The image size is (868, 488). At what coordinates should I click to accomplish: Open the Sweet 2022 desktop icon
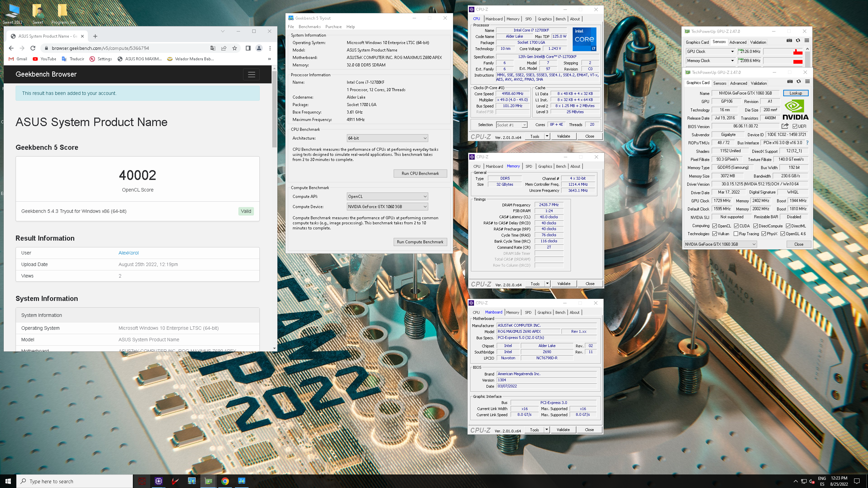(x=13, y=14)
